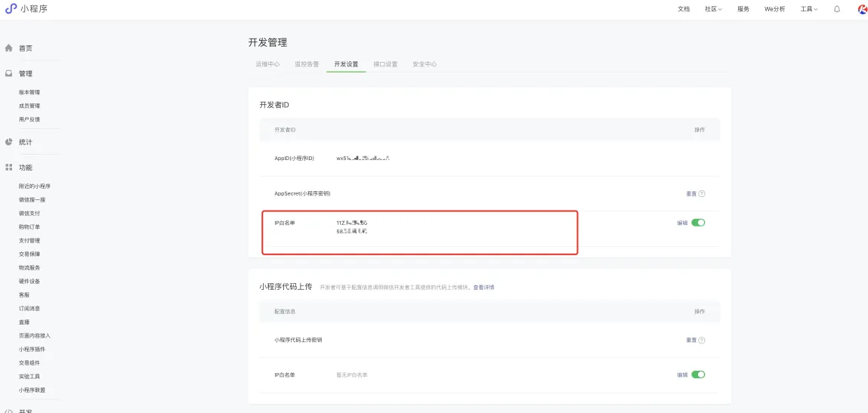Open notifications bell icon

click(836, 9)
